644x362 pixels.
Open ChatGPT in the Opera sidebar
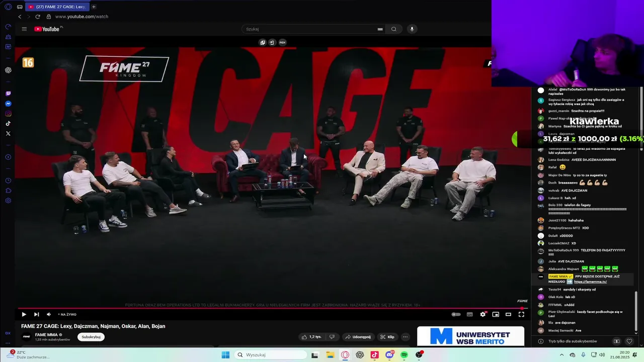tap(8, 70)
